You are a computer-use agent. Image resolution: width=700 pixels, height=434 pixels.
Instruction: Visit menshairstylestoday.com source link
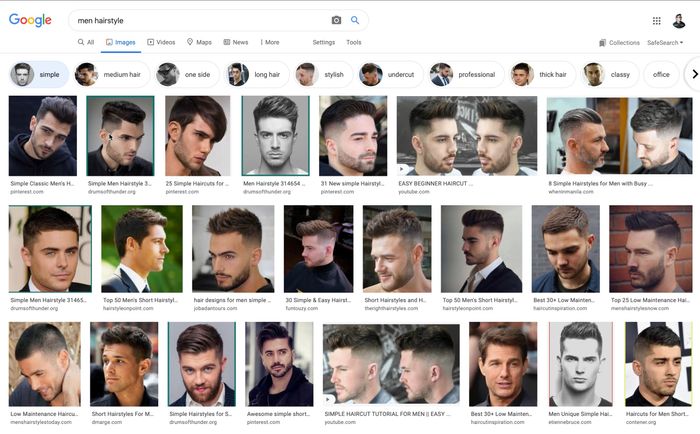41,422
